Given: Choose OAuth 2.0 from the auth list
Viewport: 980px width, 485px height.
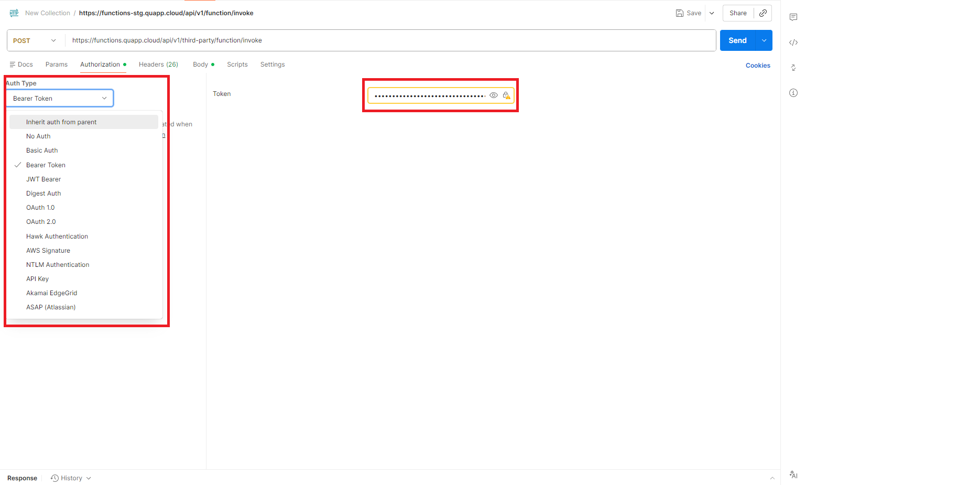Looking at the screenshot, I should (x=41, y=221).
